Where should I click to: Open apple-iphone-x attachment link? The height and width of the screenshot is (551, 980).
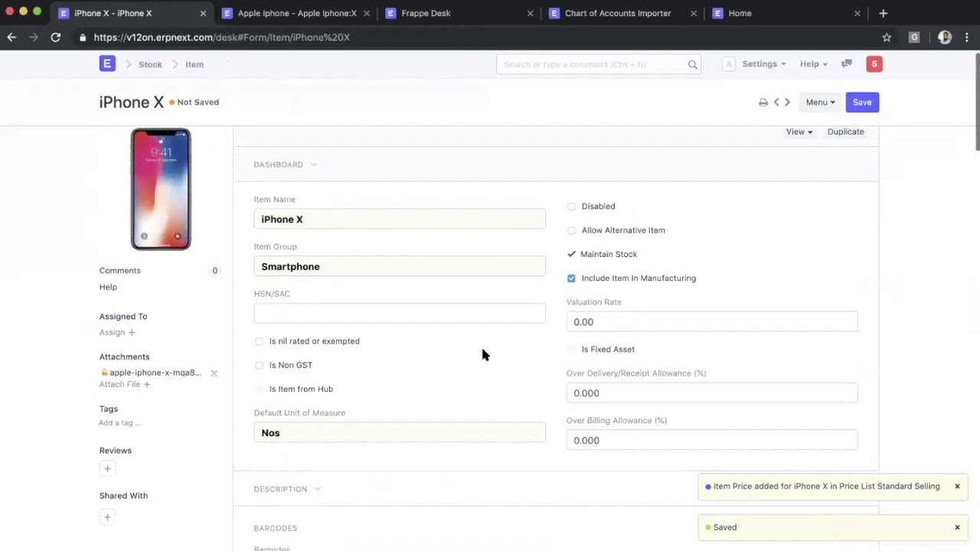click(155, 373)
